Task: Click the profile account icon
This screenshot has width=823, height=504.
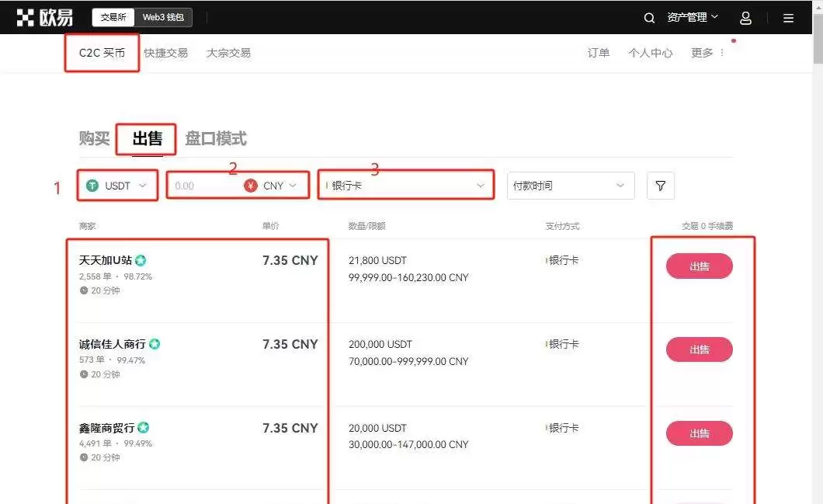Action: [745, 16]
